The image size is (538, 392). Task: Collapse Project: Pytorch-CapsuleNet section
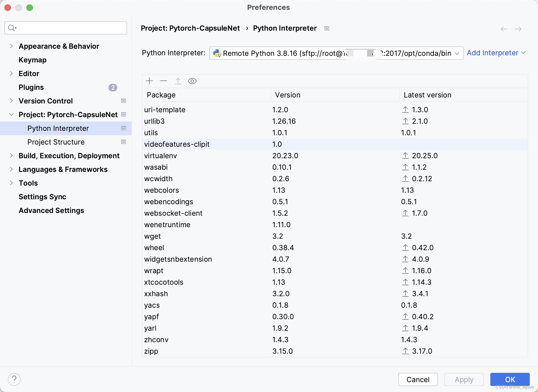tap(11, 114)
